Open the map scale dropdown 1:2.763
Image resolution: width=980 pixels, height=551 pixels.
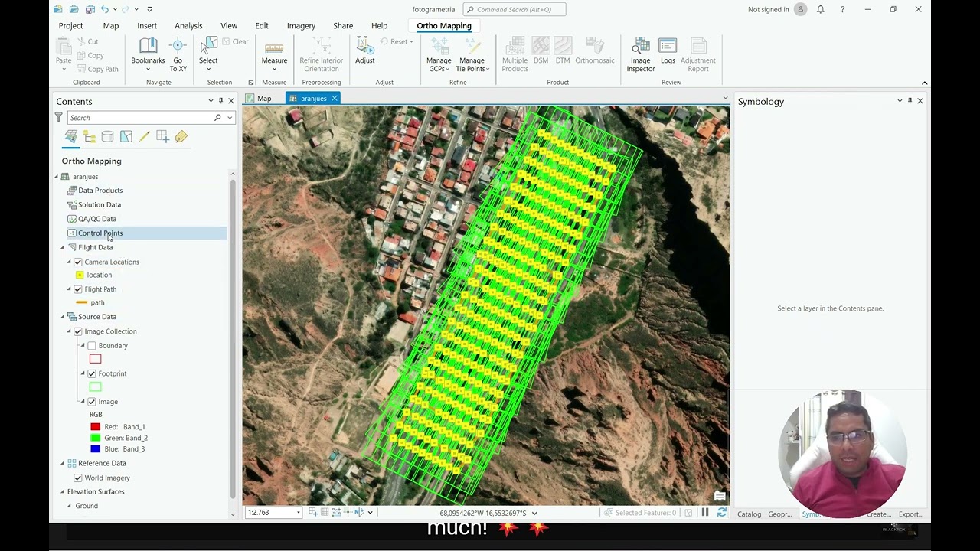(298, 513)
